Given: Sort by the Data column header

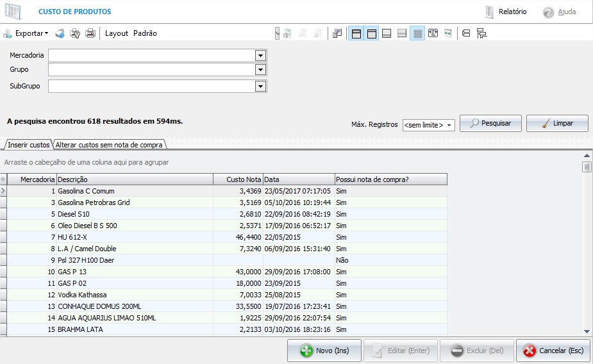Looking at the screenshot, I should coord(299,179).
